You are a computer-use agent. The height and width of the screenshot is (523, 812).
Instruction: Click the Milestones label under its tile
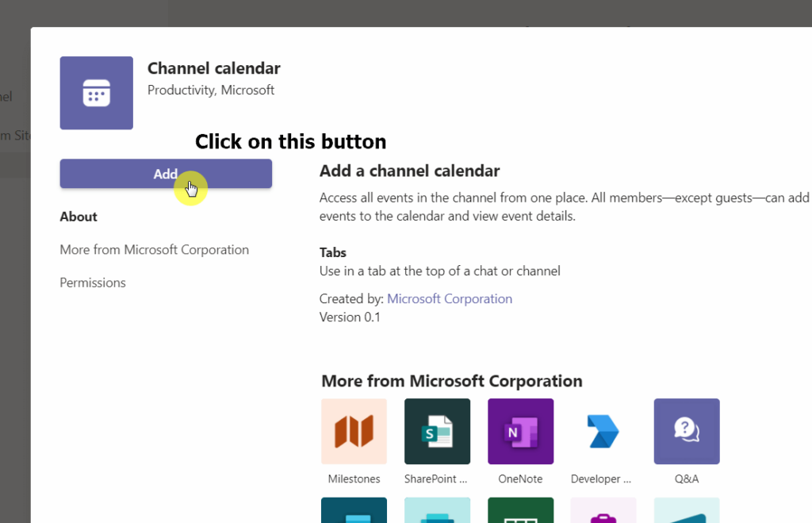coord(354,479)
